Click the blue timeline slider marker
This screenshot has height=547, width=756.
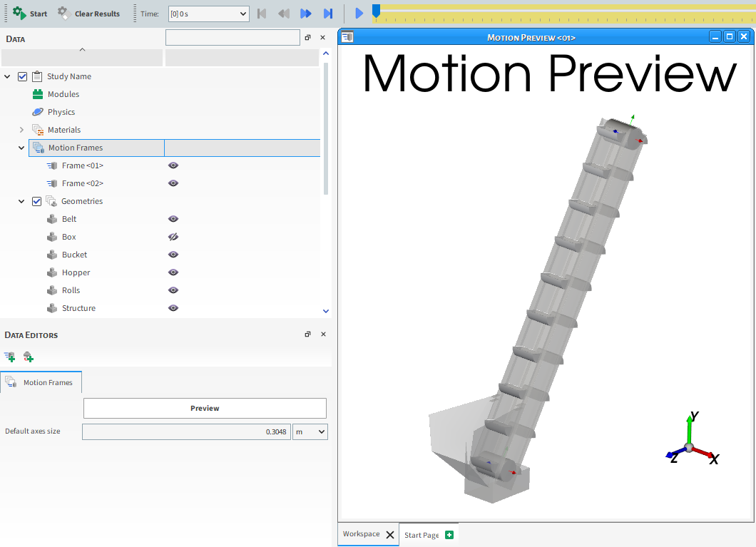click(376, 11)
